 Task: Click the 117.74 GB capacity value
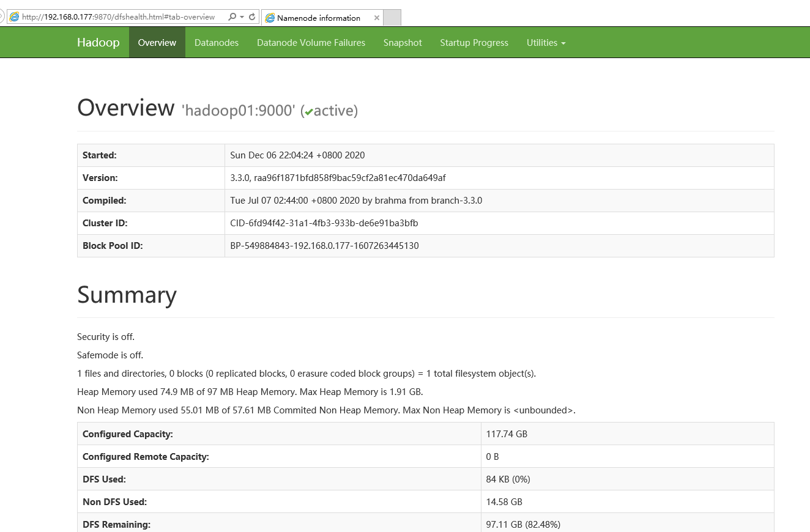click(507, 434)
